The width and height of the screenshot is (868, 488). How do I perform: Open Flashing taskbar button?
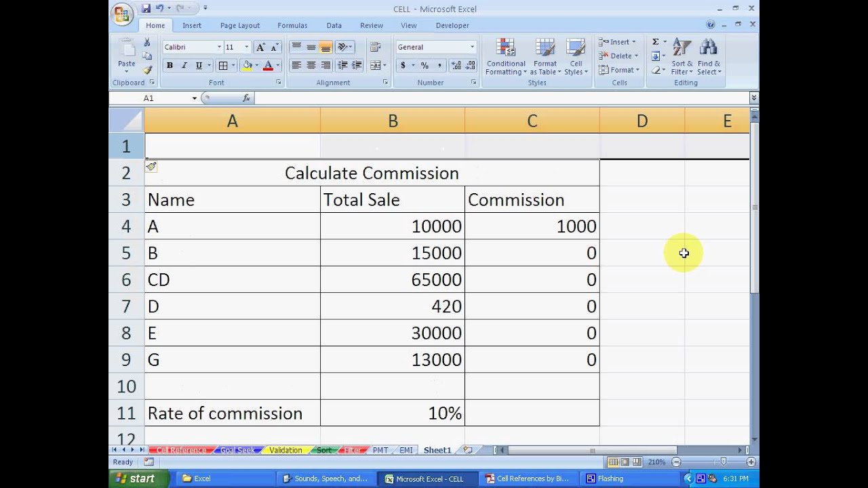click(631, 479)
